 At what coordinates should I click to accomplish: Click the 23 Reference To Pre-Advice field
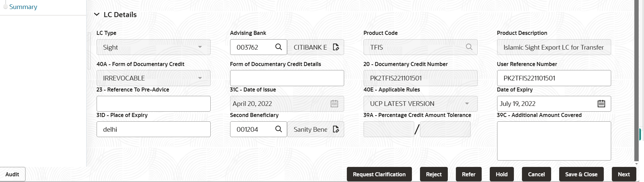coord(154,104)
